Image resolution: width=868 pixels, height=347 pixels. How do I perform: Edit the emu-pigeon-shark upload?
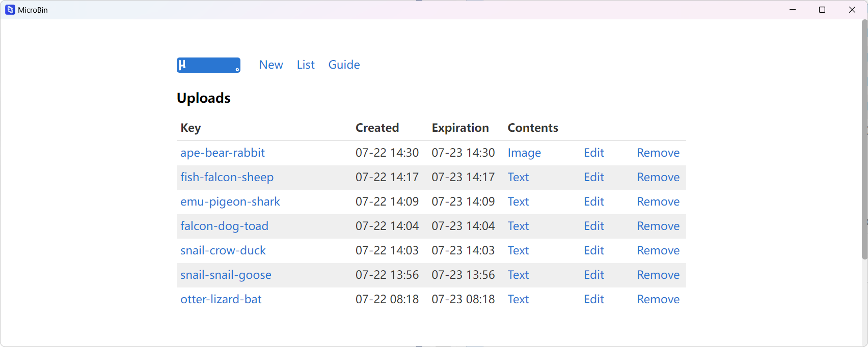(x=594, y=201)
